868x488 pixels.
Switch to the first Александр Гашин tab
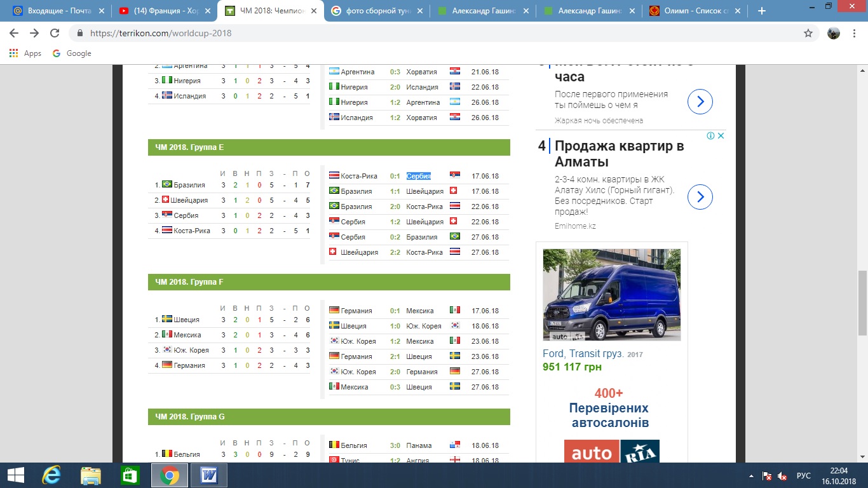482,11
